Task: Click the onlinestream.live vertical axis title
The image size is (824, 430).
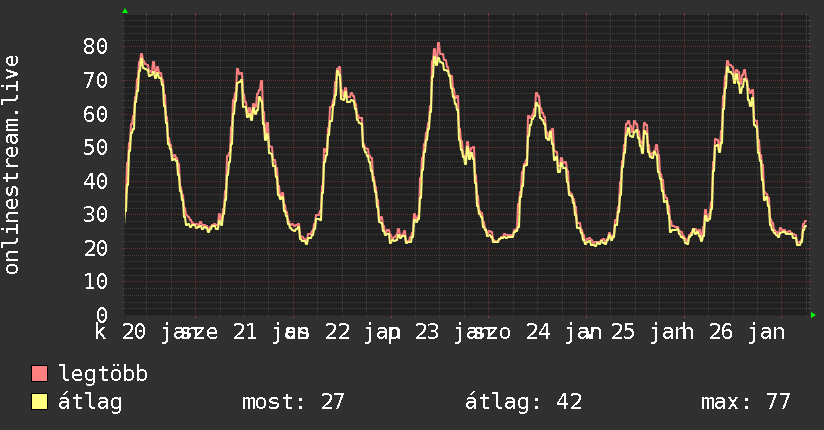Action: (12, 165)
